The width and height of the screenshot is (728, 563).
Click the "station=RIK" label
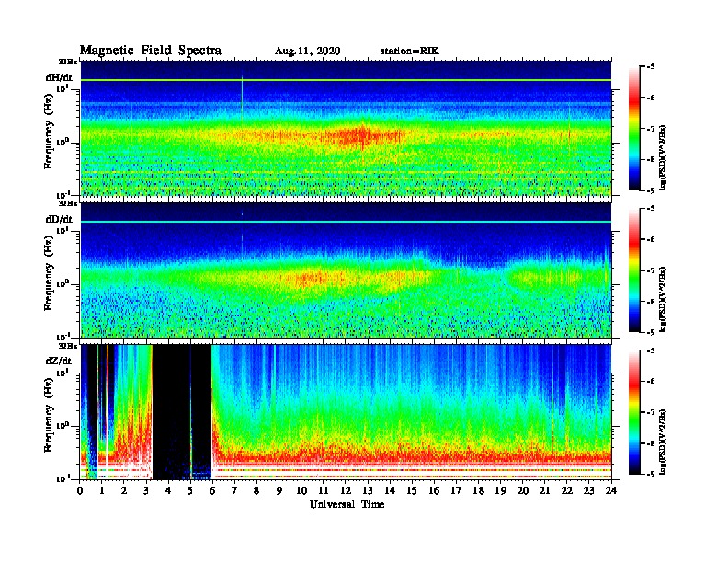[410, 51]
